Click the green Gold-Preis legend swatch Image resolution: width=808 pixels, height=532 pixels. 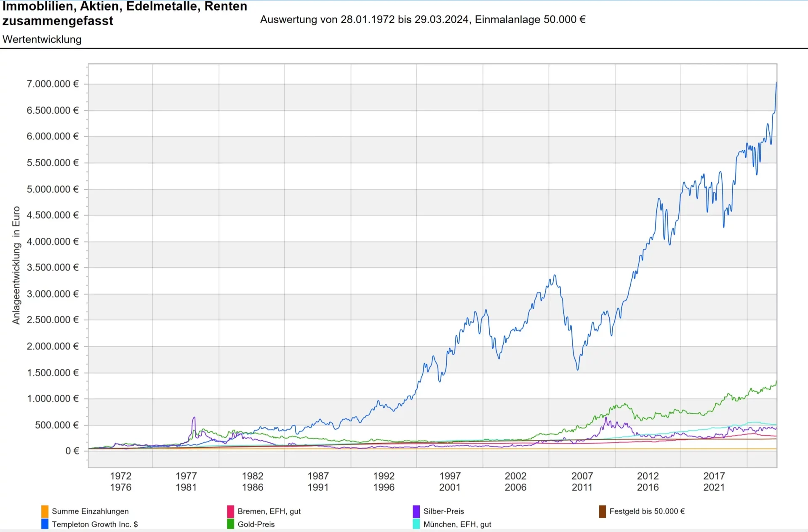230,524
